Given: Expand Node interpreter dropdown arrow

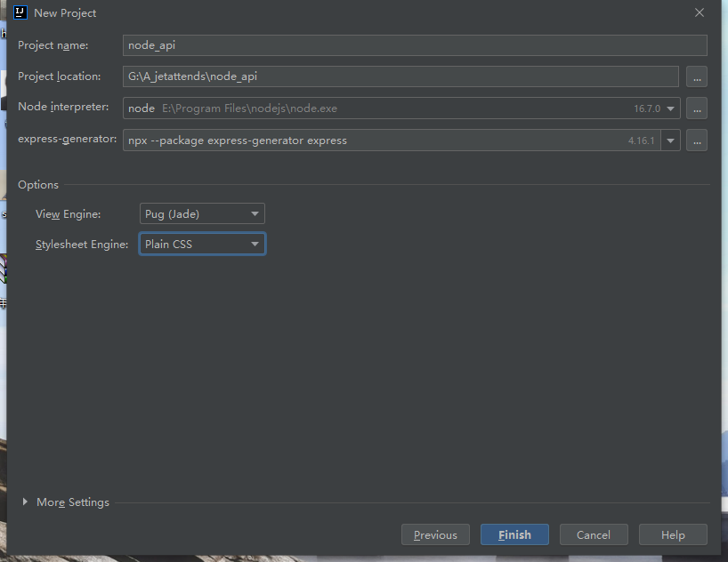Looking at the screenshot, I should tap(670, 108).
